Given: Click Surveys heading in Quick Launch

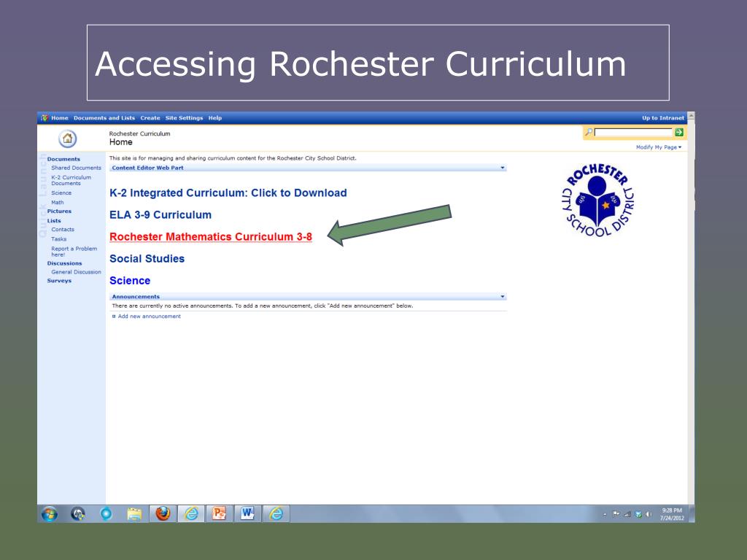Looking at the screenshot, I should click(59, 281).
